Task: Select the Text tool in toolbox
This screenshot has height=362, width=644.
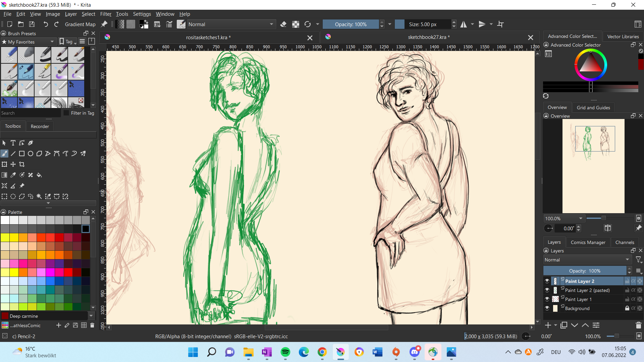Action: click(13, 143)
